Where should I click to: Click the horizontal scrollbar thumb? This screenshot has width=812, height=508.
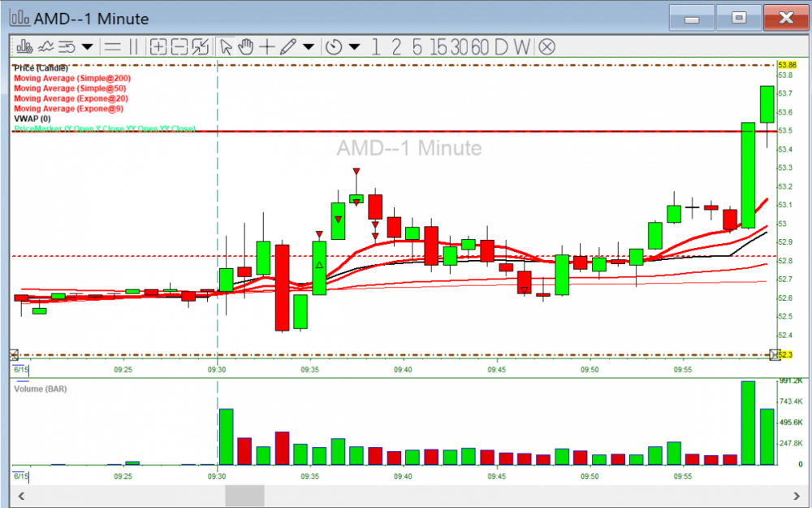pos(244,495)
